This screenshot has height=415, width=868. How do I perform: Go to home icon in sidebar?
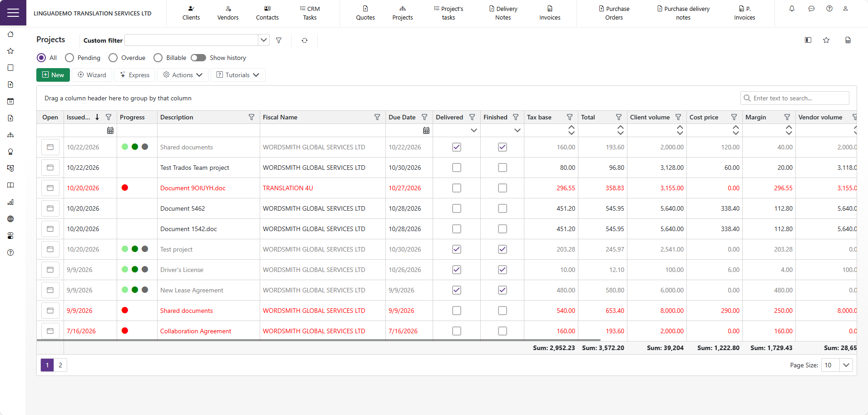click(x=10, y=34)
